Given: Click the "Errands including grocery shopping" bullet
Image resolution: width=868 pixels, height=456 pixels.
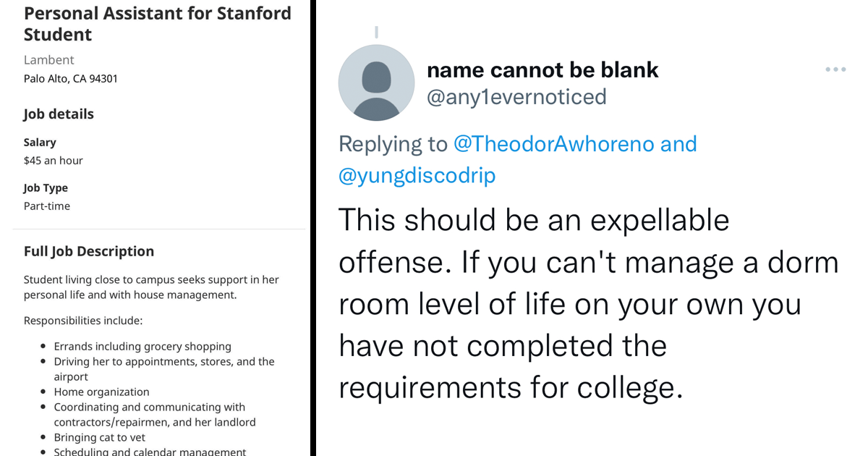Looking at the screenshot, I should tap(142, 347).
